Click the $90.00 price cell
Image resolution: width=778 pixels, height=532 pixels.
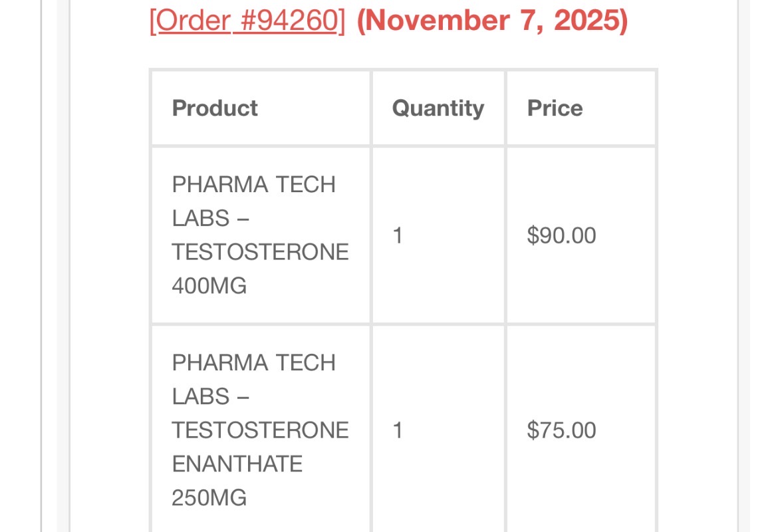[561, 235]
